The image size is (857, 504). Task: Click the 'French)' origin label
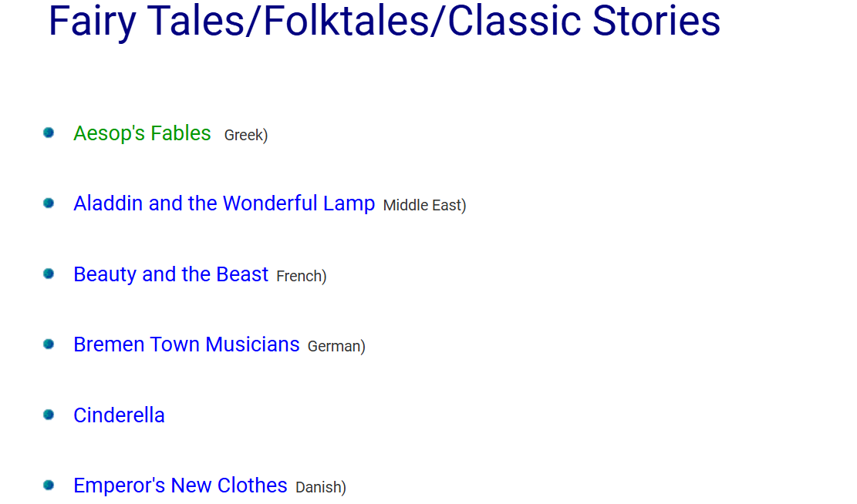pos(302,277)
